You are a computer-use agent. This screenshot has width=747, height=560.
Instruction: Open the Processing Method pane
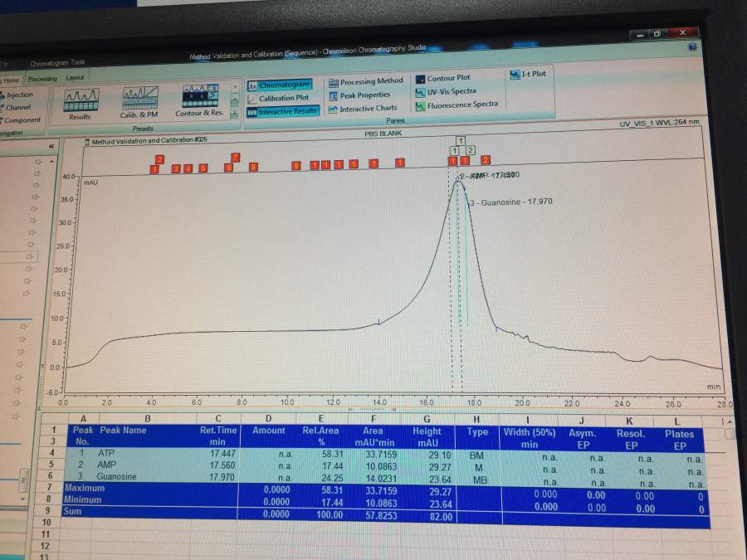pos(366,81)
